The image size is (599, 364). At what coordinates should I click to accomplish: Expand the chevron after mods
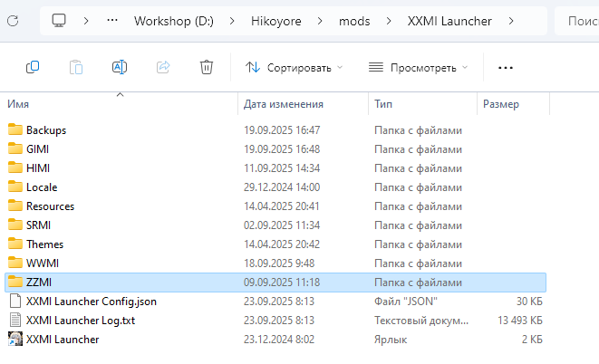coord(389,21)
